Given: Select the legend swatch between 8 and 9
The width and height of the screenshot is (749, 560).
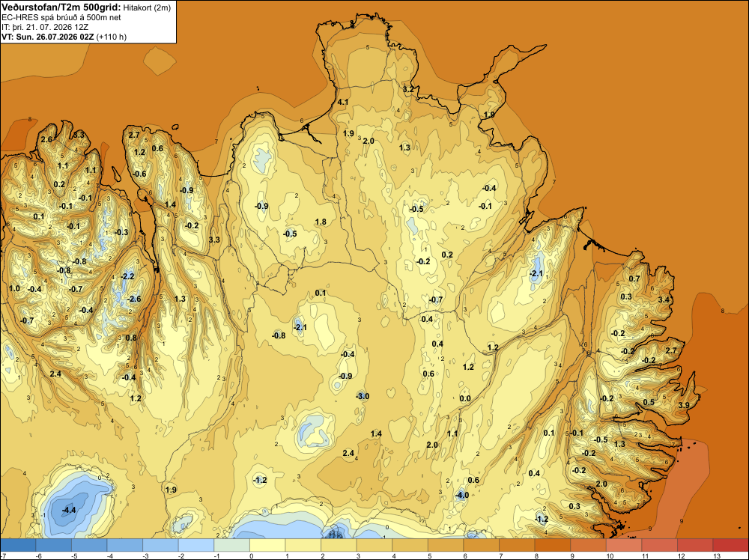Looking at the screenshot, I should (x=553, y=545).
